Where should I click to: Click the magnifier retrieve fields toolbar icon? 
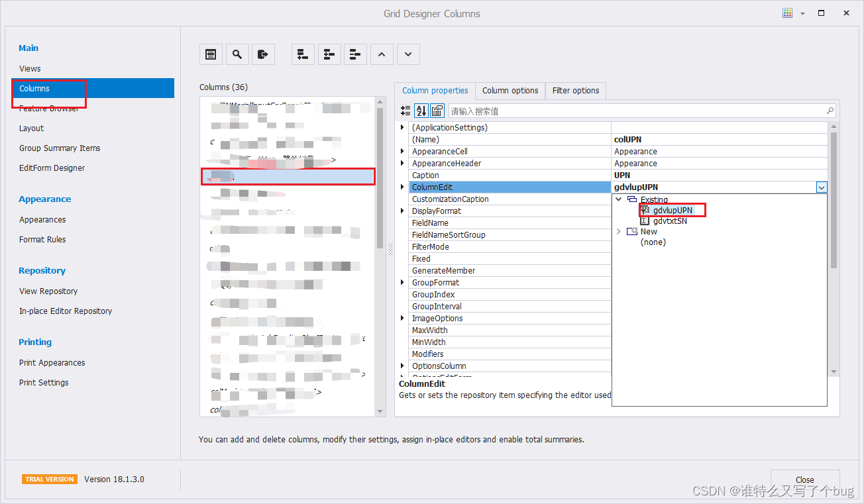click(237, 54)
